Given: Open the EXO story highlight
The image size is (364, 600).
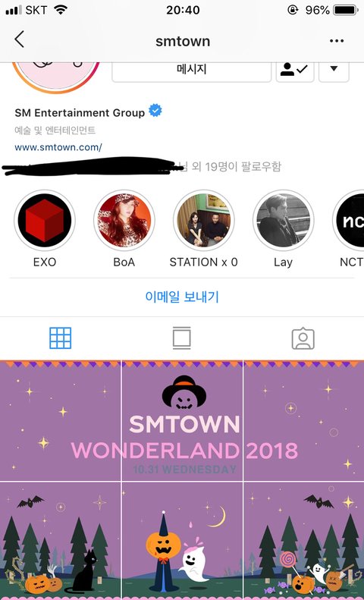Looking at the screenshot, I should point(45,221).
